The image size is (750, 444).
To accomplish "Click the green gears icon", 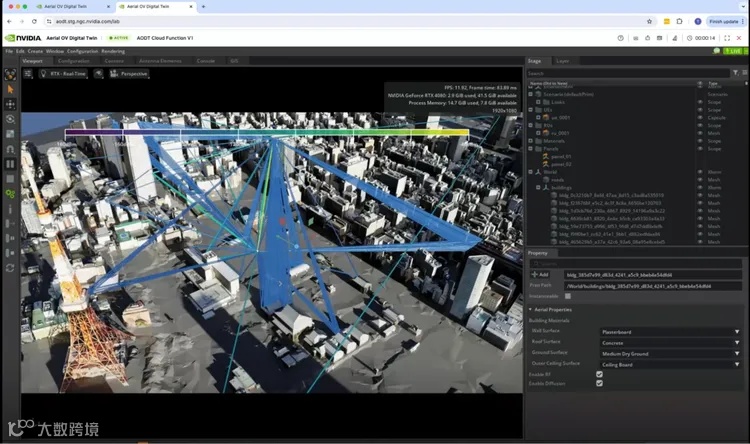I will click(x=10, y=194).
